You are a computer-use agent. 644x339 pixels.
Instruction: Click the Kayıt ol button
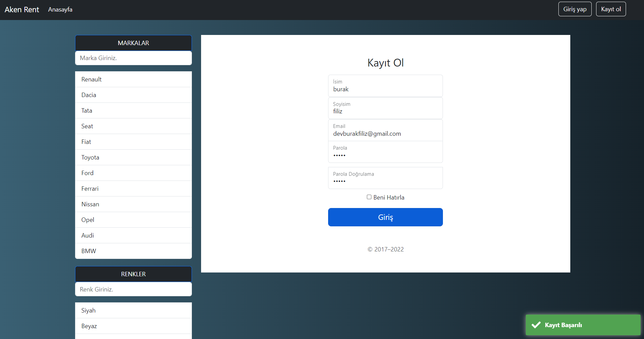611,9
